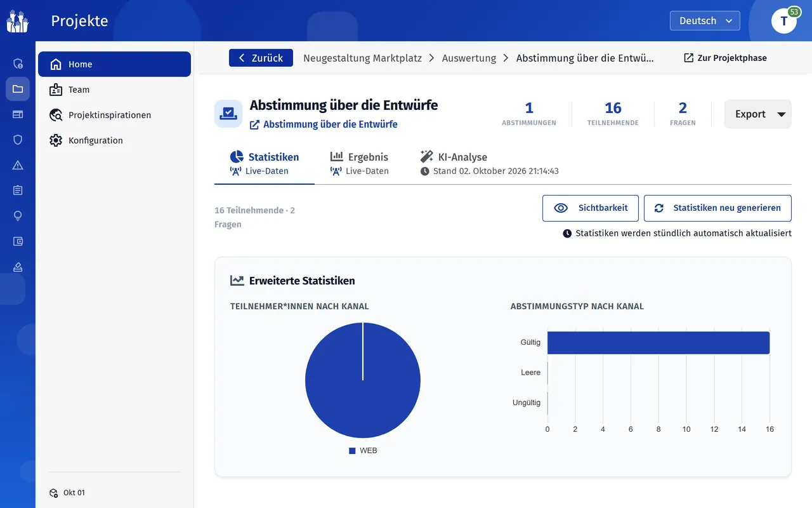Image resolution: width=812 pixels, height=508 pixels.
Task: Select the wallet icon in the left rail
Action: coord(18,241)
